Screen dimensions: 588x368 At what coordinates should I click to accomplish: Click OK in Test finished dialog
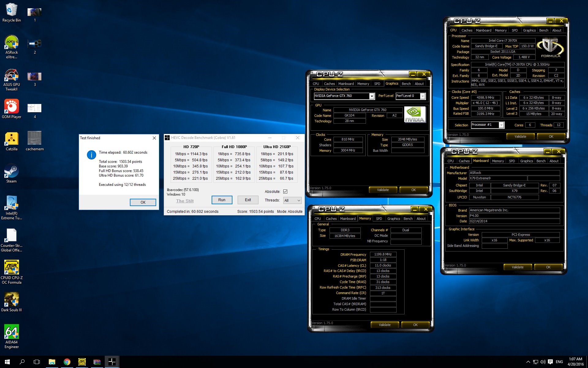point(143,202)
